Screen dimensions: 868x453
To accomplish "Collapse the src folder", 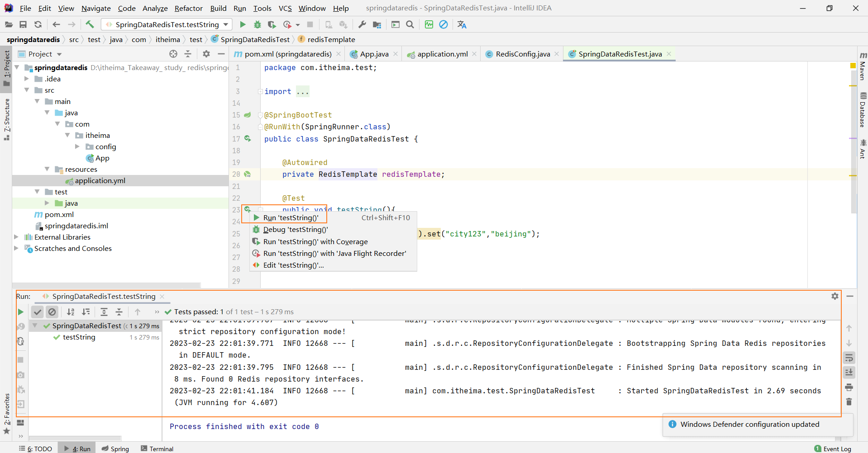I will [x=27, y=90].
